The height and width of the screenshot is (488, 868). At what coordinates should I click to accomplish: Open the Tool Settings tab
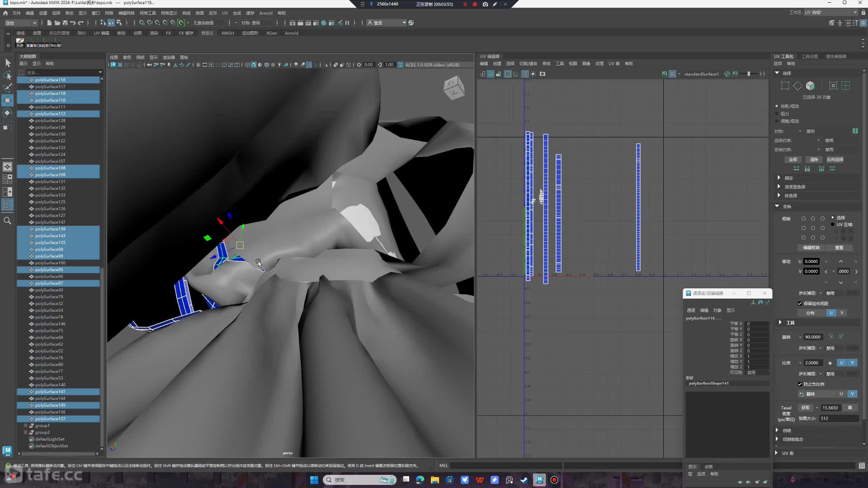(x=810, y=56)
